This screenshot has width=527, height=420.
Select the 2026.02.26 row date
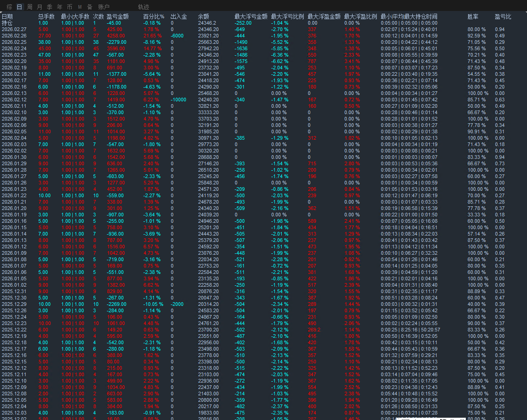[14, 36]
